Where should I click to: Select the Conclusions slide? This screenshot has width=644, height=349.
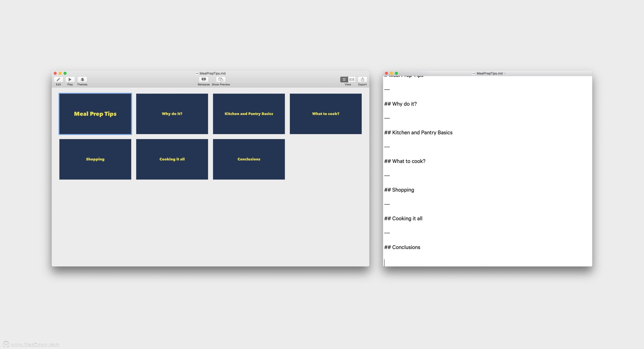click(248, 159)
